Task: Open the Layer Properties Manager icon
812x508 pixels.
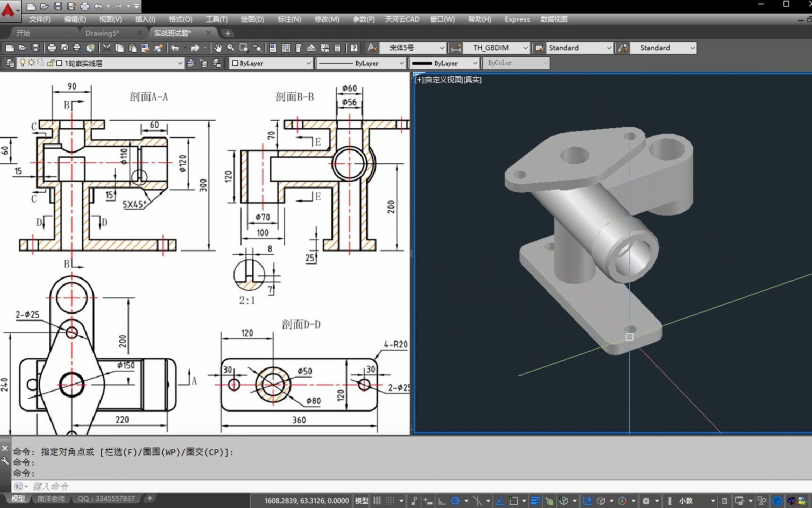Action: tap(9, 63)
